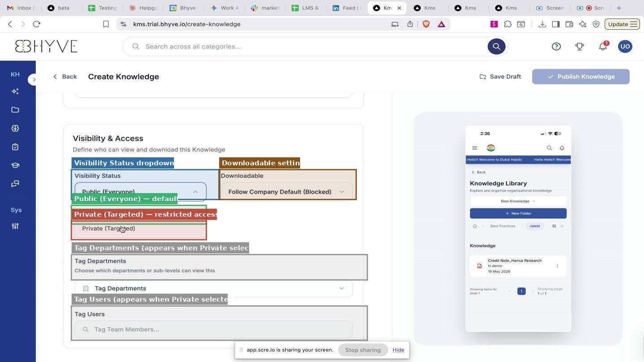
Task: Click the Brave VPN shield icon
Action: [x=596, y=24]
